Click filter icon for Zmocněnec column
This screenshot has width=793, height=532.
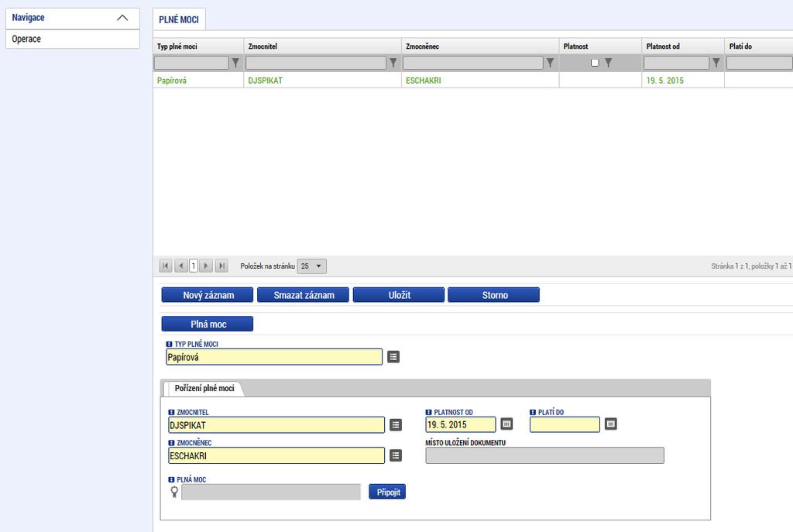[x=551, y=63]
